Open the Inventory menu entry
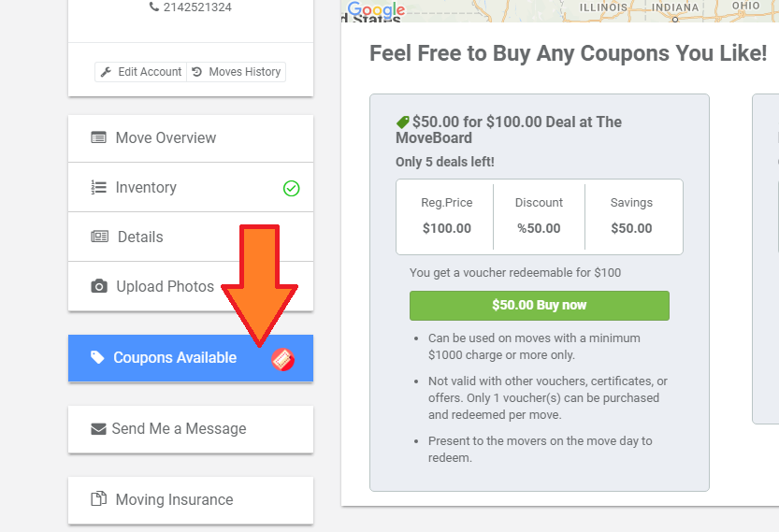Screen dimensions: 779x532 (191, 187)
